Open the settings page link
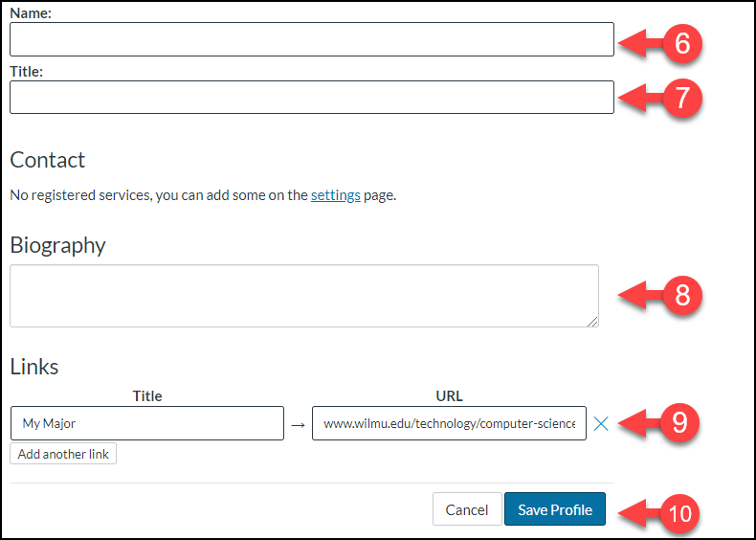The image size is (756, 540). click(335, 195)
